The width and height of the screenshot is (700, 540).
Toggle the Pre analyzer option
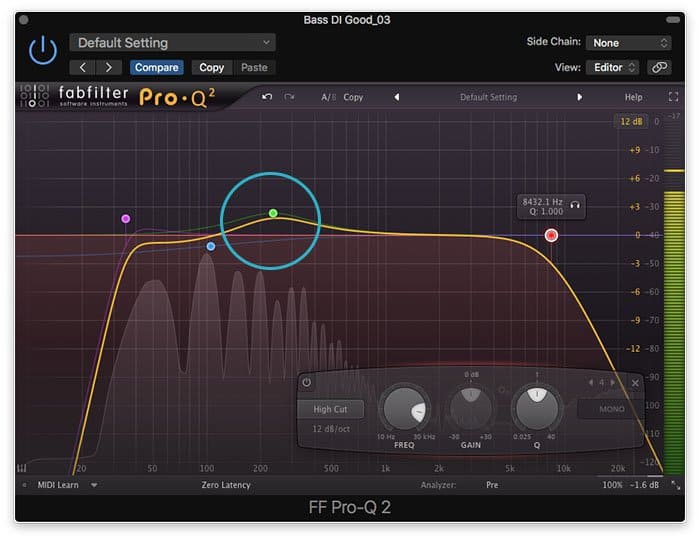coord(492,485)
